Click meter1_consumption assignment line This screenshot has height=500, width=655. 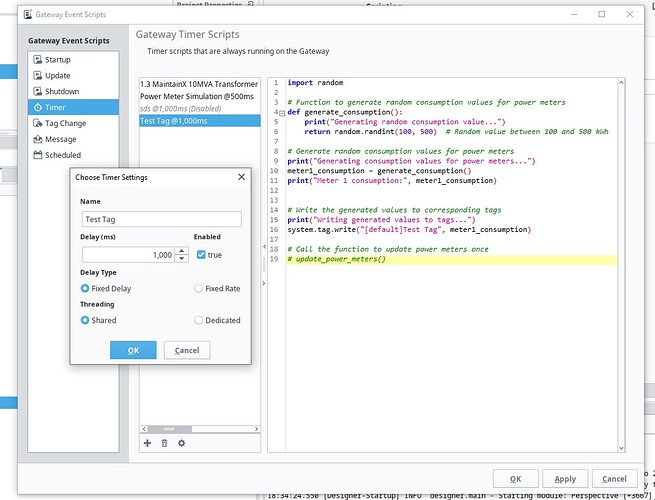[x=379, y=171]
